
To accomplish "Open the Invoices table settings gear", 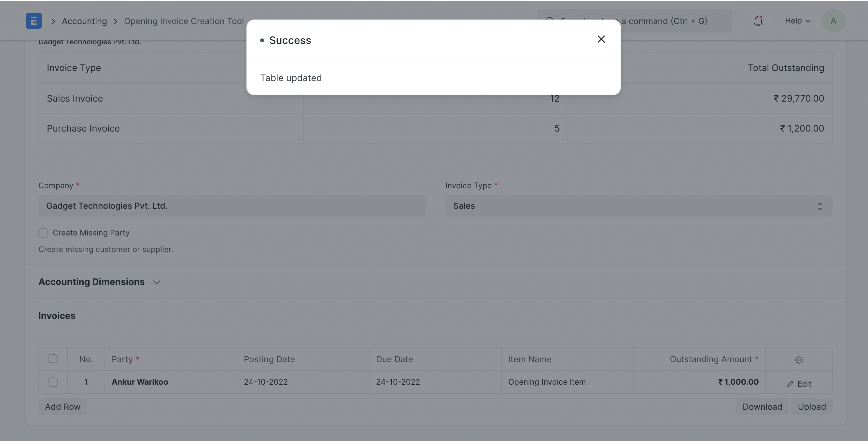I will pos(800,359).
